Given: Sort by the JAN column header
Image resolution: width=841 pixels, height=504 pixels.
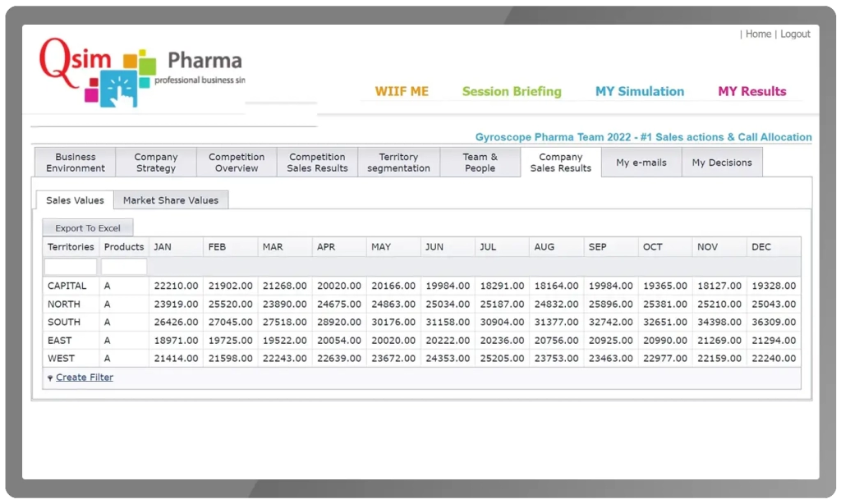Looking at the screenshot, I should [x=163, y=247].
